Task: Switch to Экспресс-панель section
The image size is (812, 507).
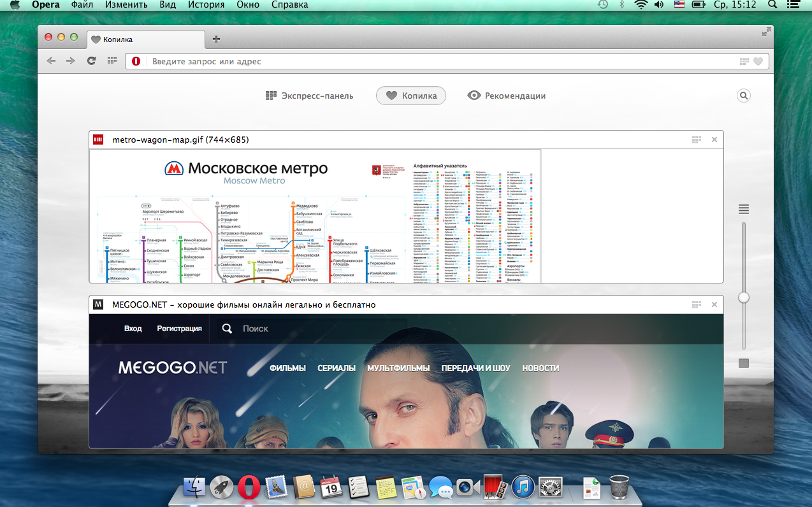Action: point(309,96)
